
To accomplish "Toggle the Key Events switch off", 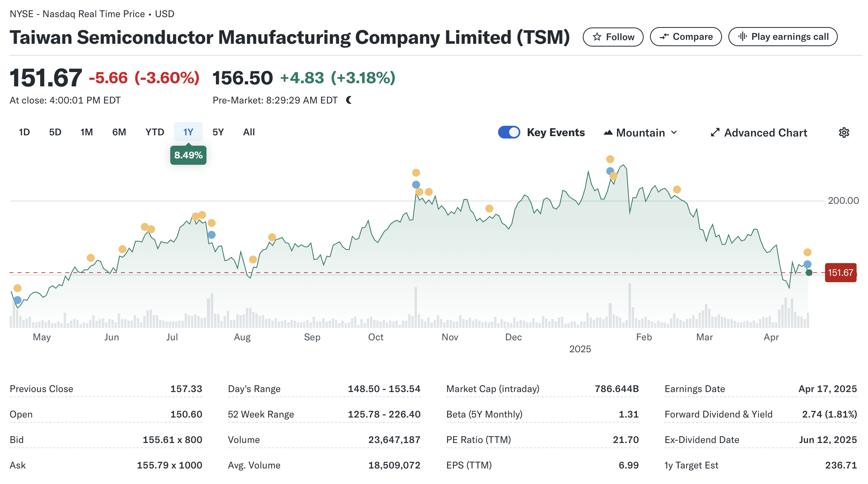I will [x=509, y=132].
